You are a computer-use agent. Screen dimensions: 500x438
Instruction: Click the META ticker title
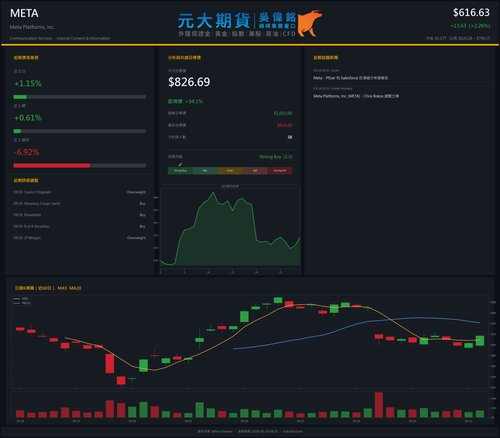(x=24, y=13)
